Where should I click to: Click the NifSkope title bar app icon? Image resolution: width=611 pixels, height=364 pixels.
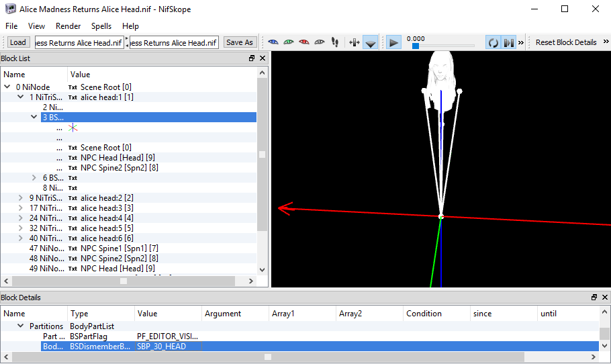pos(11,9)
